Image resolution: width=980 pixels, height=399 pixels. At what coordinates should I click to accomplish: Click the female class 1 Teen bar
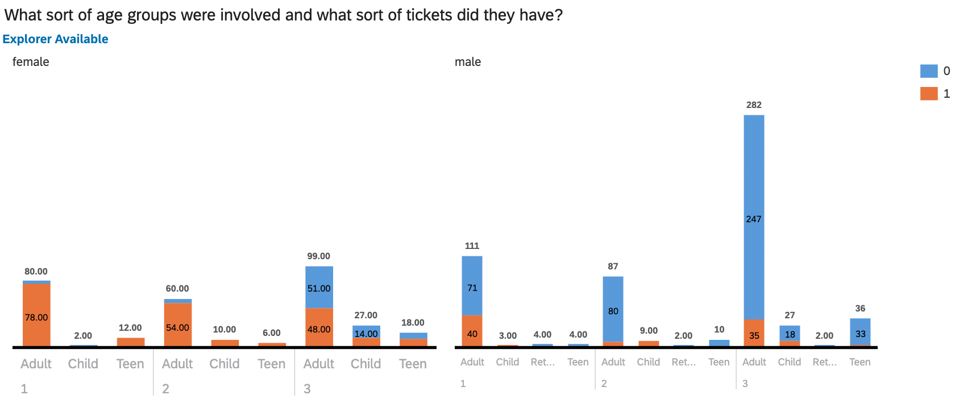point(130,342)
